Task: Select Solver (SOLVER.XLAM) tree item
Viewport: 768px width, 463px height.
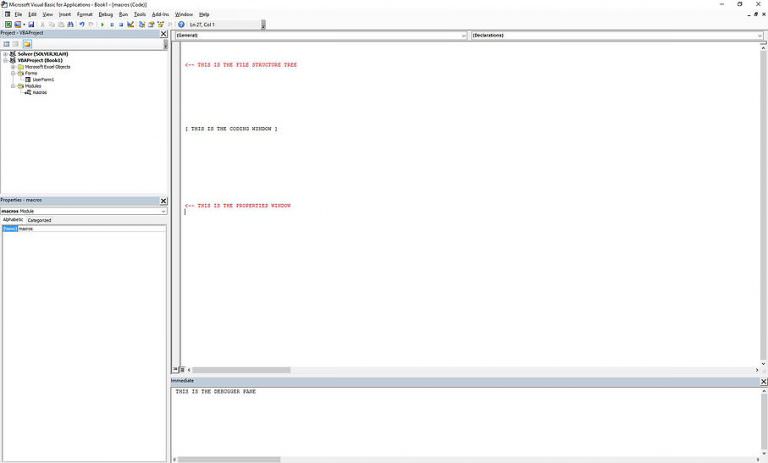Action: tap(43, 54)
